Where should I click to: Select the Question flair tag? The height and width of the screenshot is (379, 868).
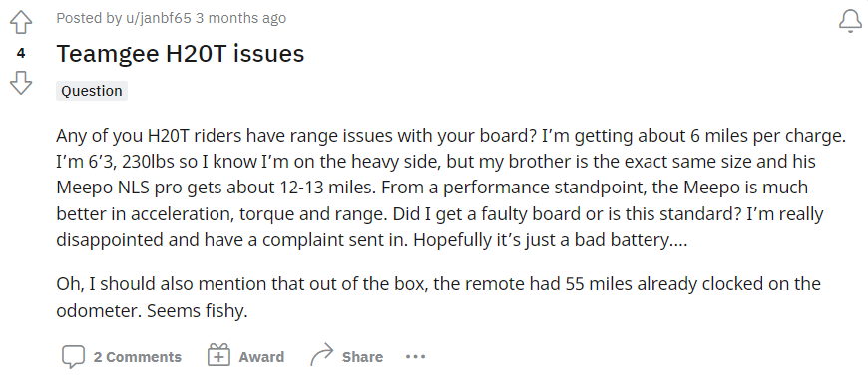point(92,91)
